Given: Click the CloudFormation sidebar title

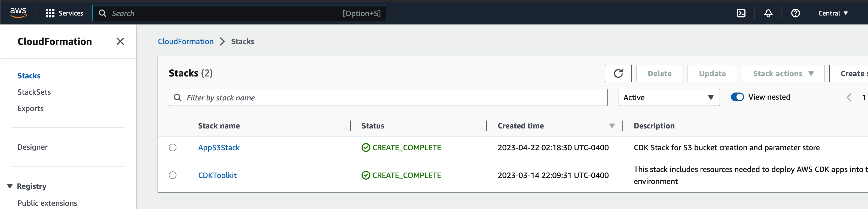Looking at the screenshot, I should (x=54, y=41).
